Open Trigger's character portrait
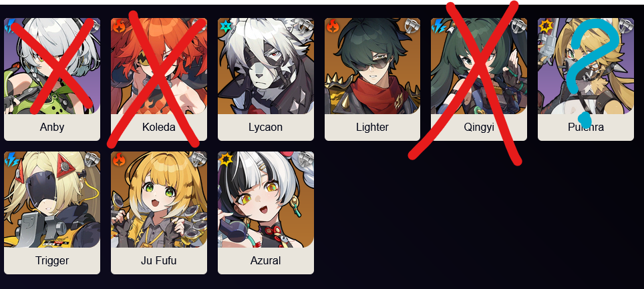 [x=52, y=200]
